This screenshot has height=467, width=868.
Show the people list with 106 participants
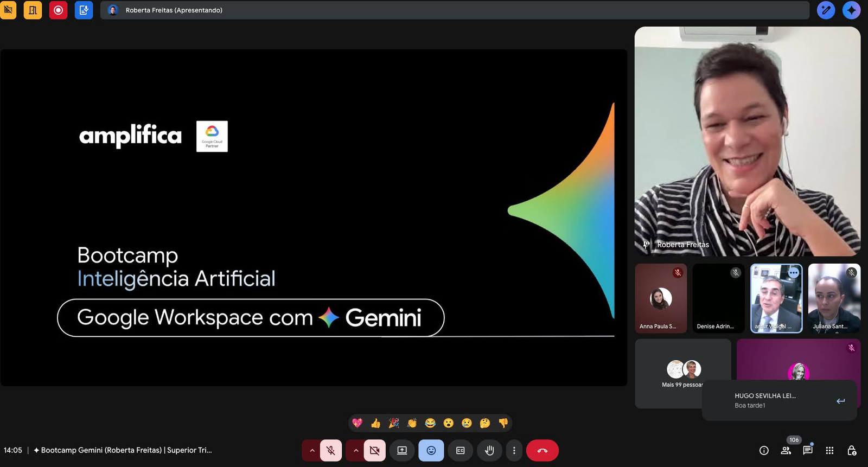click(786, 451)
